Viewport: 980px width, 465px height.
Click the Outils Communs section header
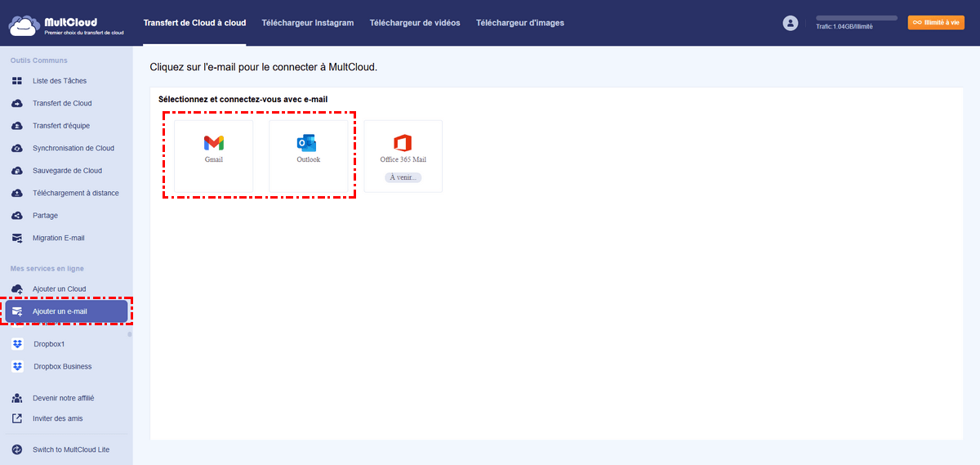pos(39,60)
